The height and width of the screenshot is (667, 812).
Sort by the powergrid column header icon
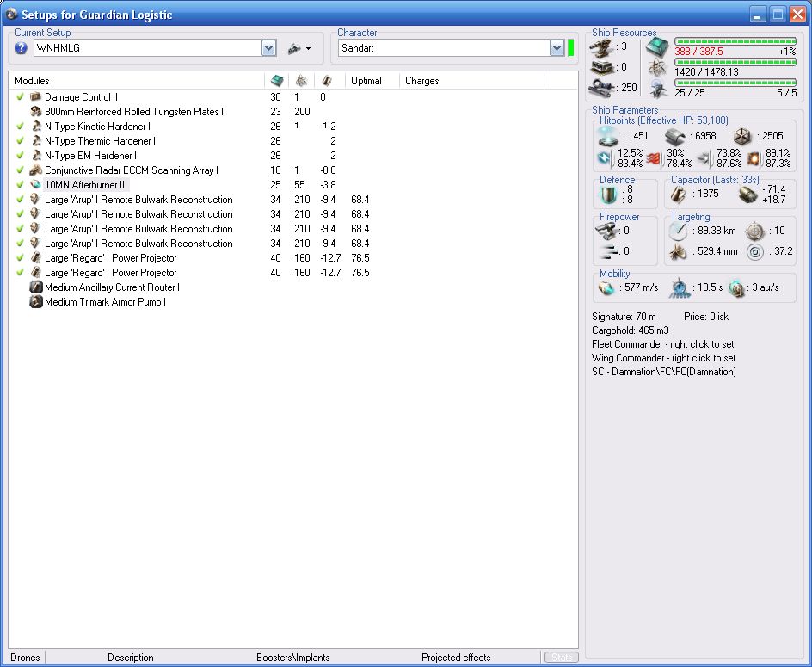(x=301, y=80)
